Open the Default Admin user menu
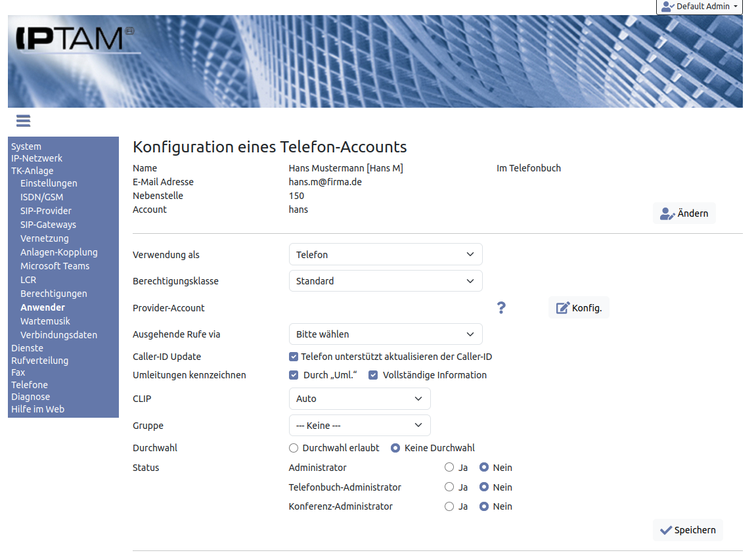Image resolution: width=756 pixels, height=555 pixels. (x=700, y=7)
